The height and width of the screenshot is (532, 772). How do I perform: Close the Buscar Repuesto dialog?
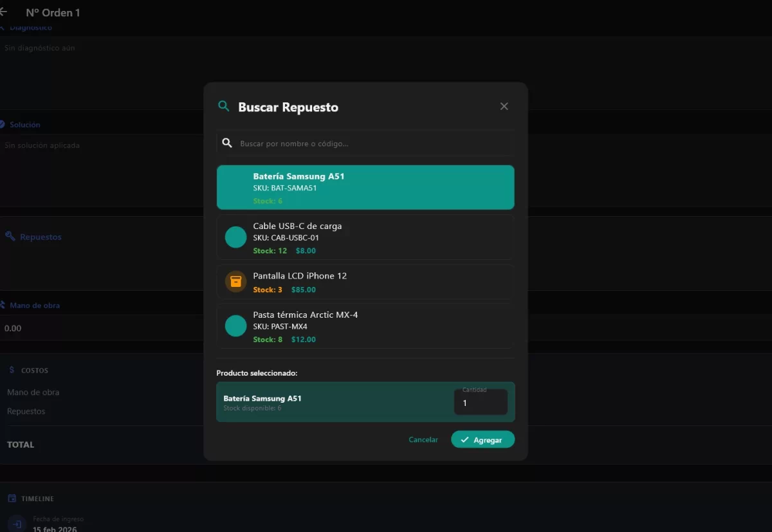[504, 106]
